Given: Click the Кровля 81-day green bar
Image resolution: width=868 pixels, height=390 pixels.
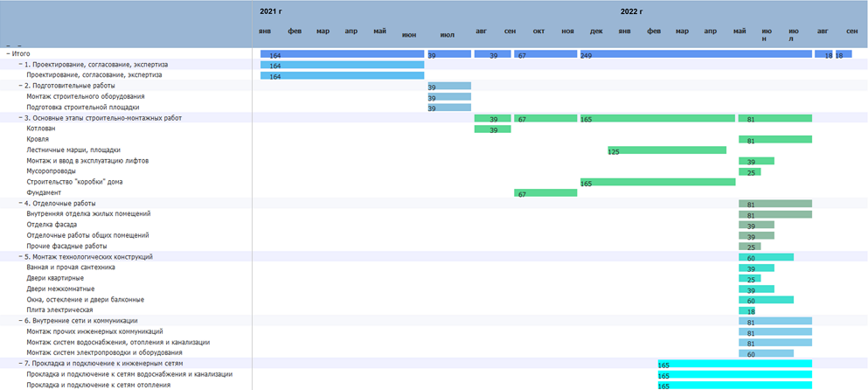Looking at the screenshot, I should 775,140.
